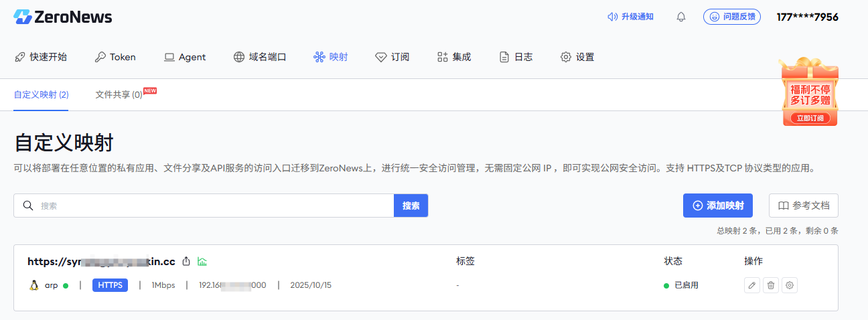Go to the Token menu item
This screenshot has height=320, width=868.
tap(115, 57)
